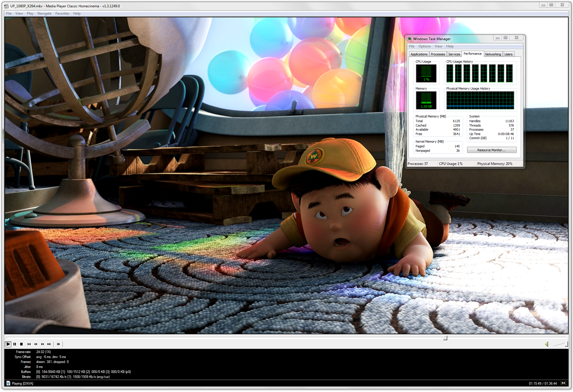Viewport: 573px width, 392px height.
Task: Skip to the previous chapter
Action: click(29, 344)
